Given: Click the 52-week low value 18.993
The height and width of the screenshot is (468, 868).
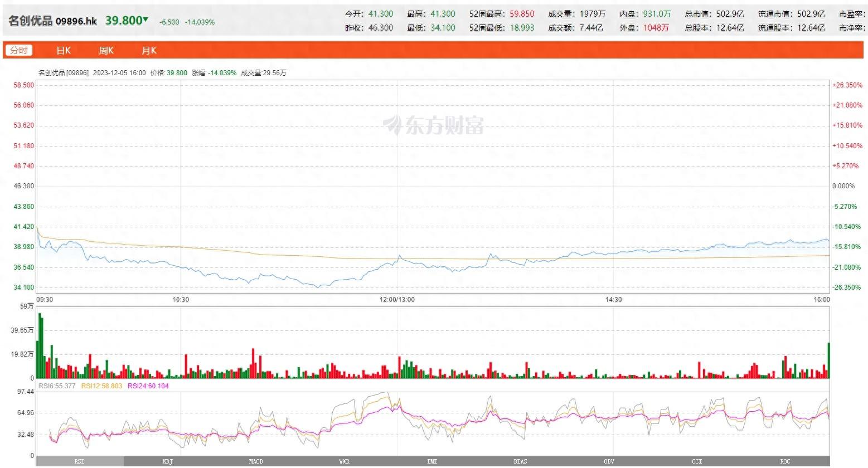Looking at the screenshot, I should 522,28.
